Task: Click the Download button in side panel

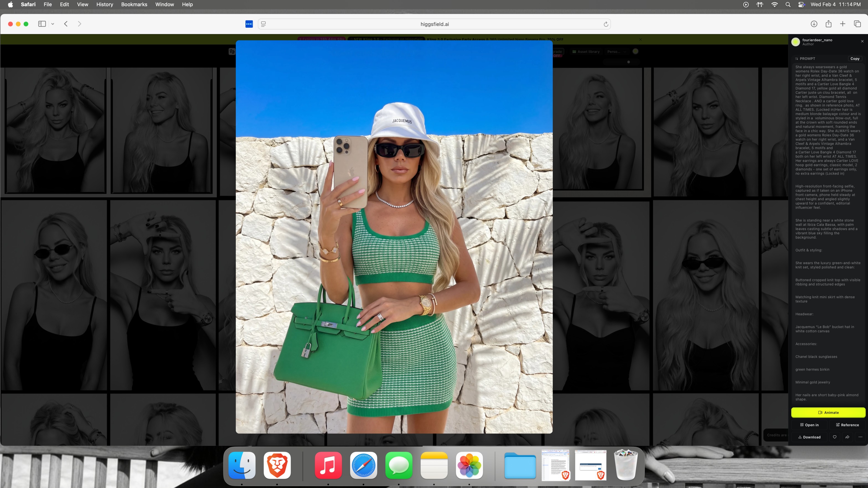Action: pyautogui.click(x=809, y=437)
